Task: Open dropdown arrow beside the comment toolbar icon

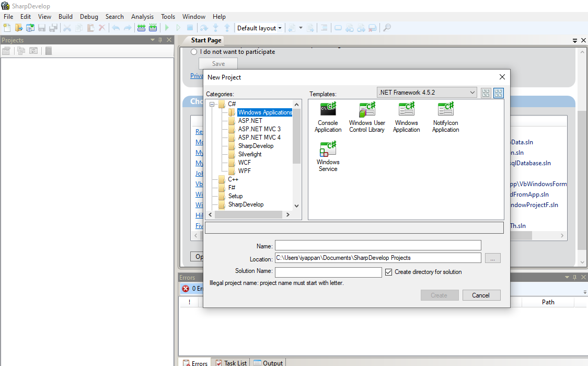Action: point(301,28)
